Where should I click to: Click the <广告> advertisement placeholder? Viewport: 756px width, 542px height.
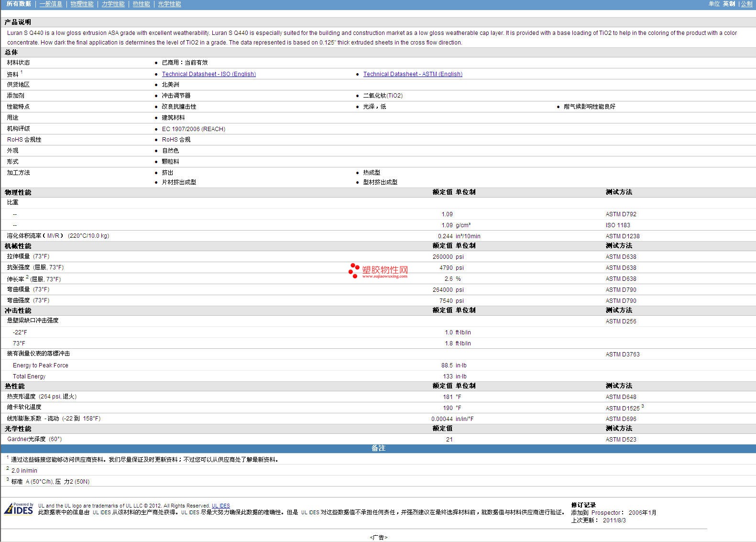pos(378,537)
